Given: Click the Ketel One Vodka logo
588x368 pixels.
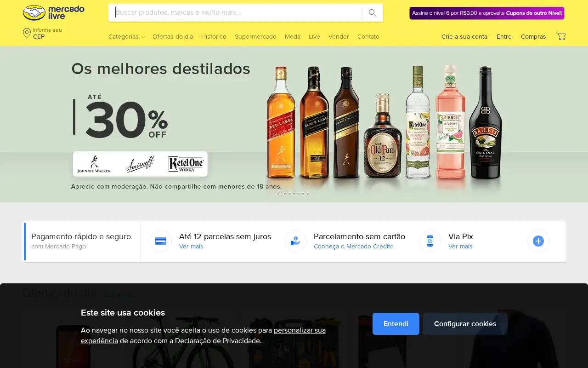Looking at the screenshot, I should click(186, 164).
